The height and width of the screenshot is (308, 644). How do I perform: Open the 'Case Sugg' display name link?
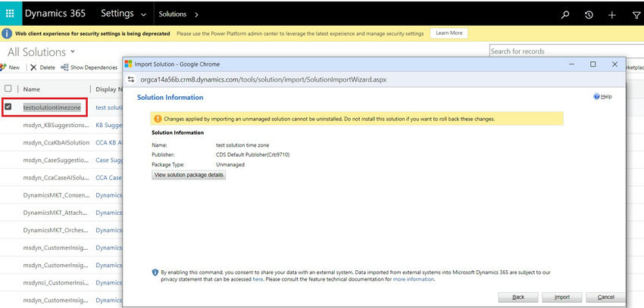pos(109,160)
